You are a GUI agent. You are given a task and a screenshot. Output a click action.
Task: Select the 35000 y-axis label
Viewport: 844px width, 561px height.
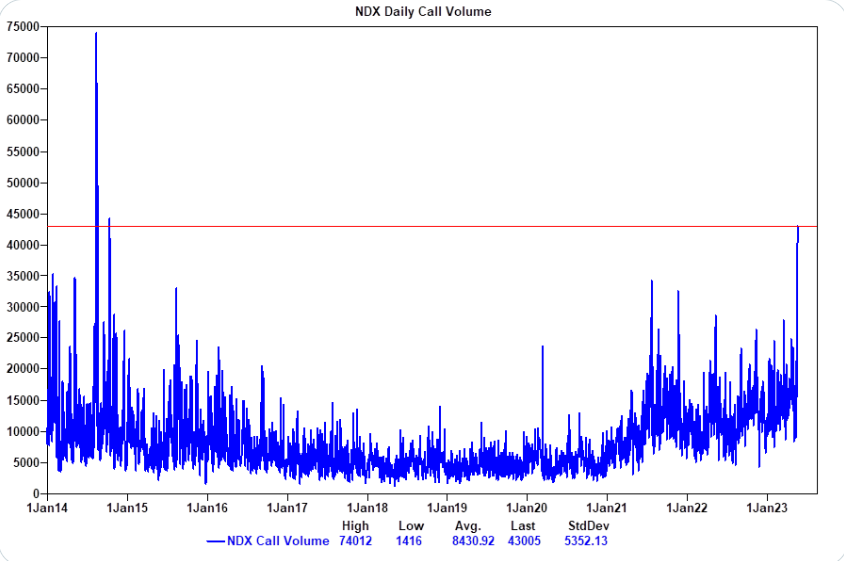coord(23,276)
